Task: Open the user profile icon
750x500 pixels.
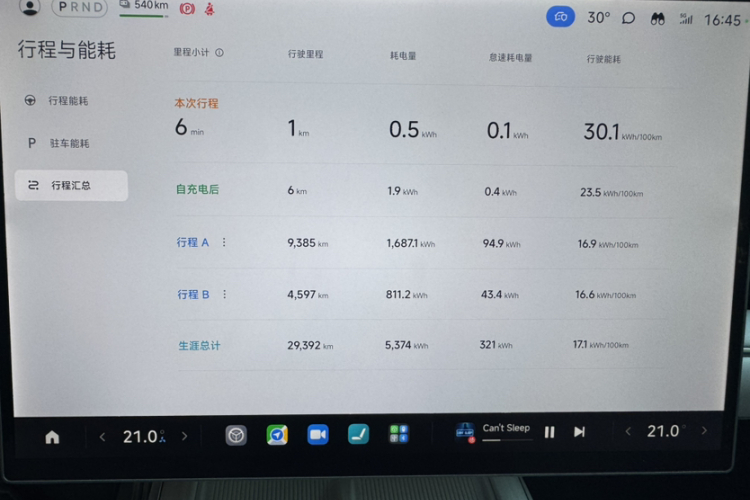Action: (x=30, y=7)
